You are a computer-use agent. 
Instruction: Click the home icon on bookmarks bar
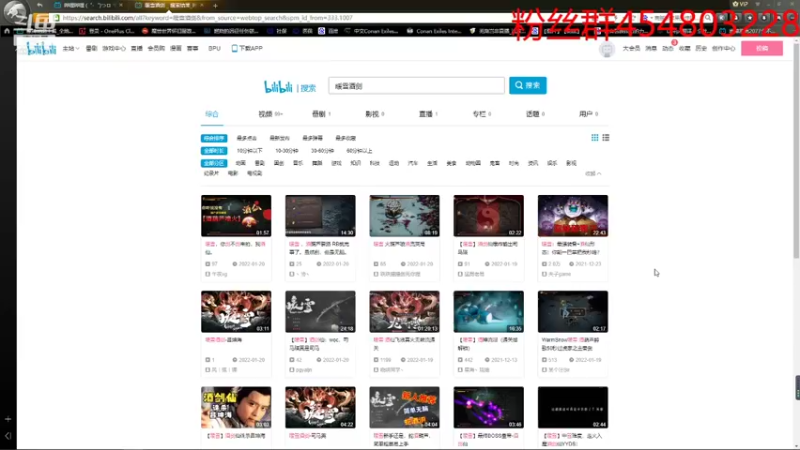click(x=7, y=31)
